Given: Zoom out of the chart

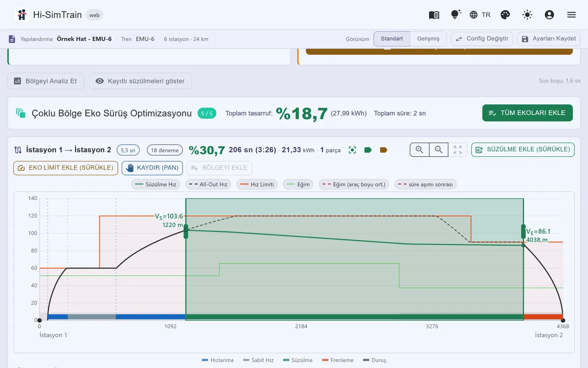Looking at the screenshot, I should click(x=439, y=149).
